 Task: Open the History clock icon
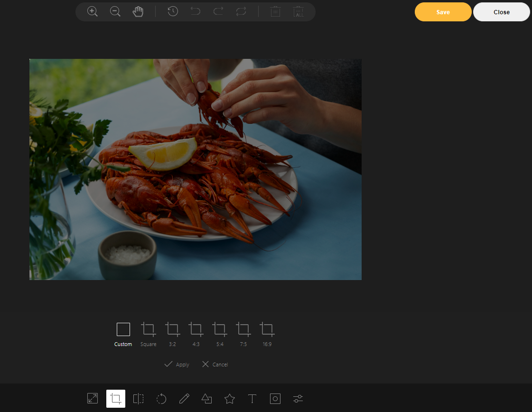(x=173, y=11)
